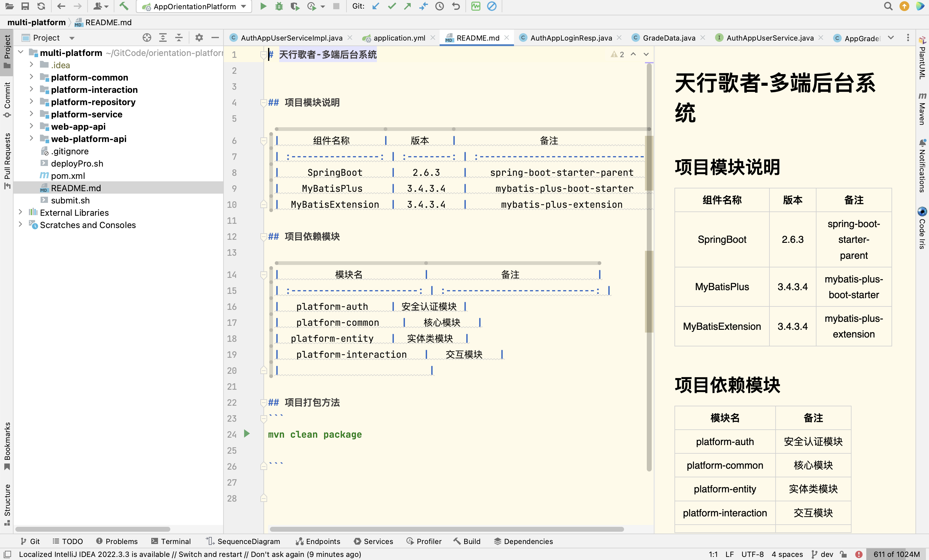This screenshot has width=929, height=560.
Task: Open the Project view selector dropdown
Action: click(72, 38)
